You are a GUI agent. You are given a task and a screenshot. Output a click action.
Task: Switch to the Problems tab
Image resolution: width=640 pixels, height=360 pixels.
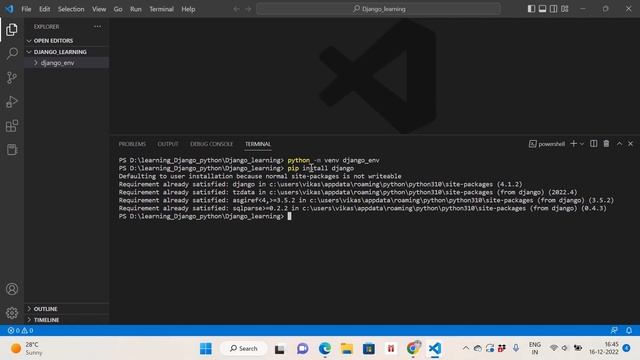click(132, 144)
